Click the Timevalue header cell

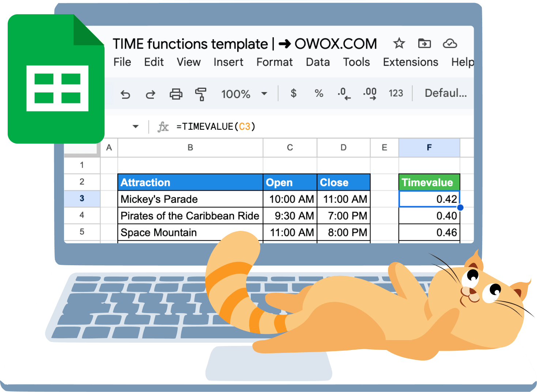429,182
